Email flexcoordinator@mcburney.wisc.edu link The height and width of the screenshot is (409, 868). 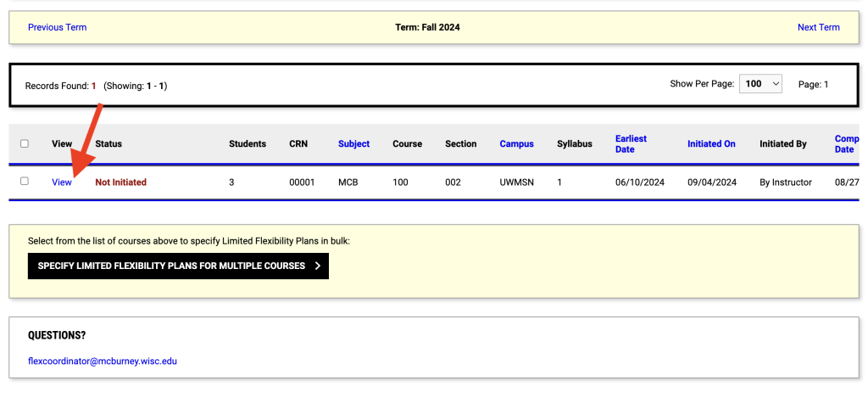(x=103, y=361)
